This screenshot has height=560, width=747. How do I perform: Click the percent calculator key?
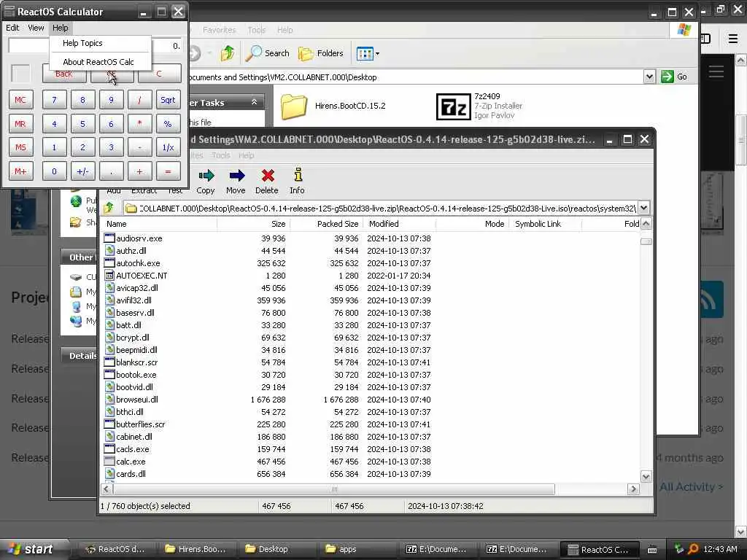tap(169, 124)
